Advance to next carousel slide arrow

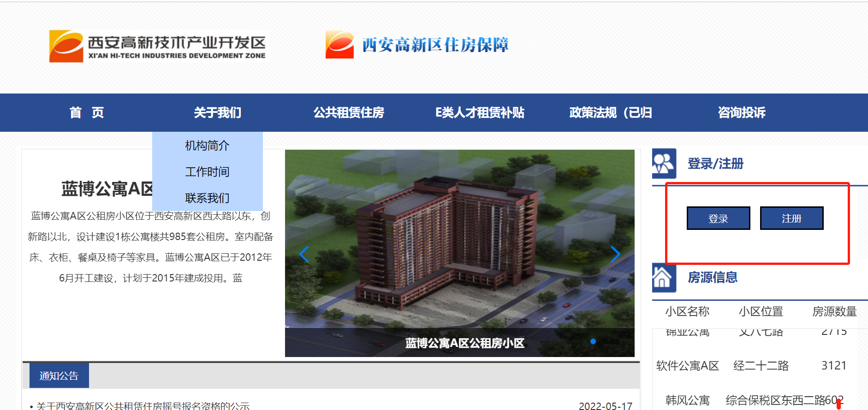pos(615,254)
